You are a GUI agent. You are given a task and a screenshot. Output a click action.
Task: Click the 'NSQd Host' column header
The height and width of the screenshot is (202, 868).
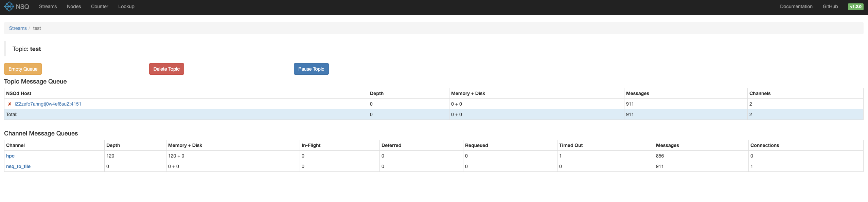pos(19,93)
